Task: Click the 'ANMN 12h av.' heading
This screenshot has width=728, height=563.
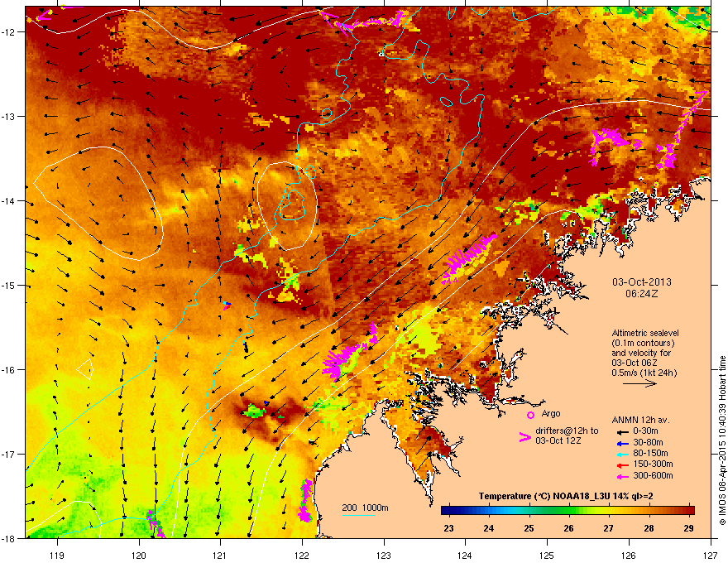Action: (x=640, y=420)
